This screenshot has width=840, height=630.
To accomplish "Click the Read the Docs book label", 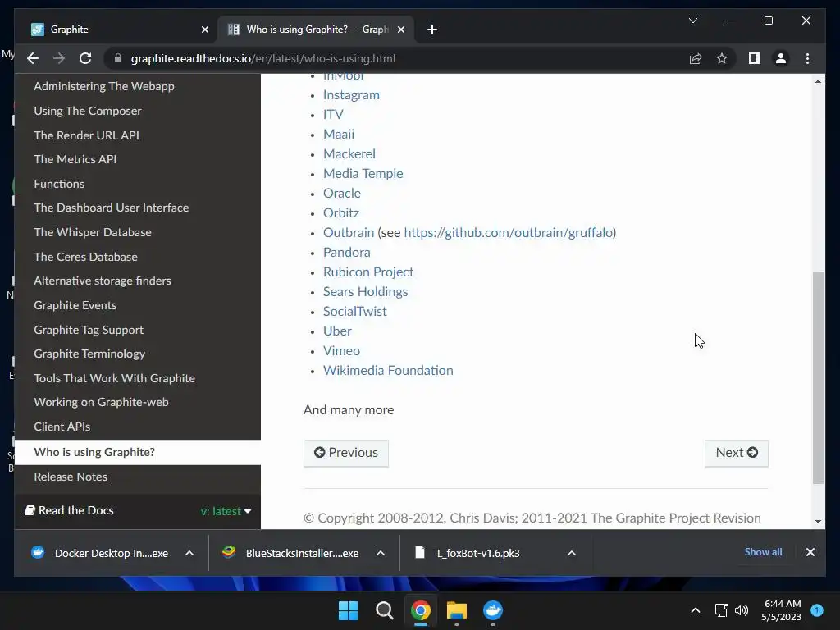I will tap(69, 510).
